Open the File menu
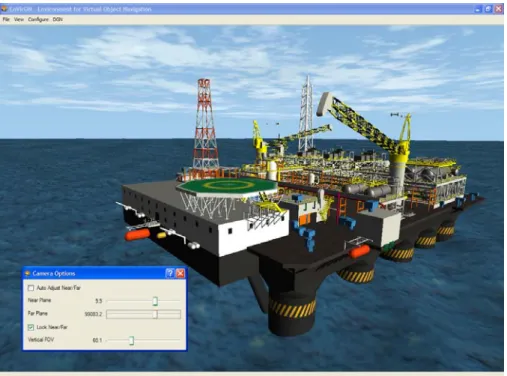This screenshot has height=376, width=507. (x=6, y=19)
